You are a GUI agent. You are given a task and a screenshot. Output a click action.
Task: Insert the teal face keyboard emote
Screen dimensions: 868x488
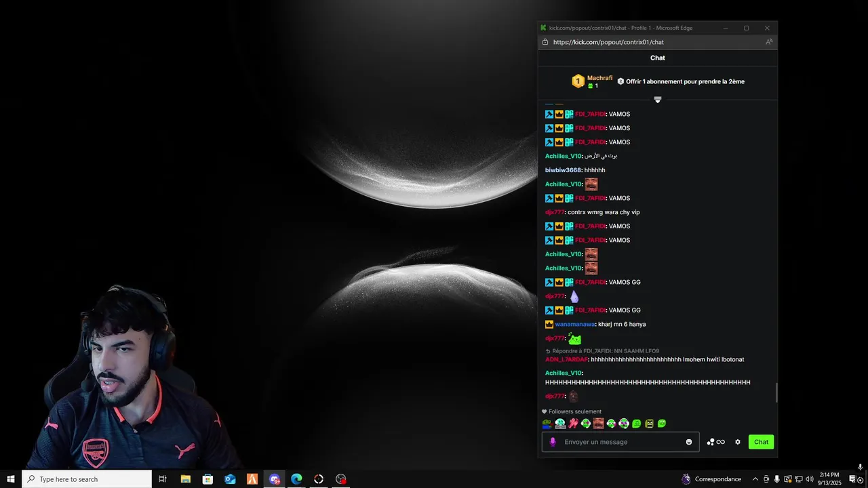click(x=560, y=424)
